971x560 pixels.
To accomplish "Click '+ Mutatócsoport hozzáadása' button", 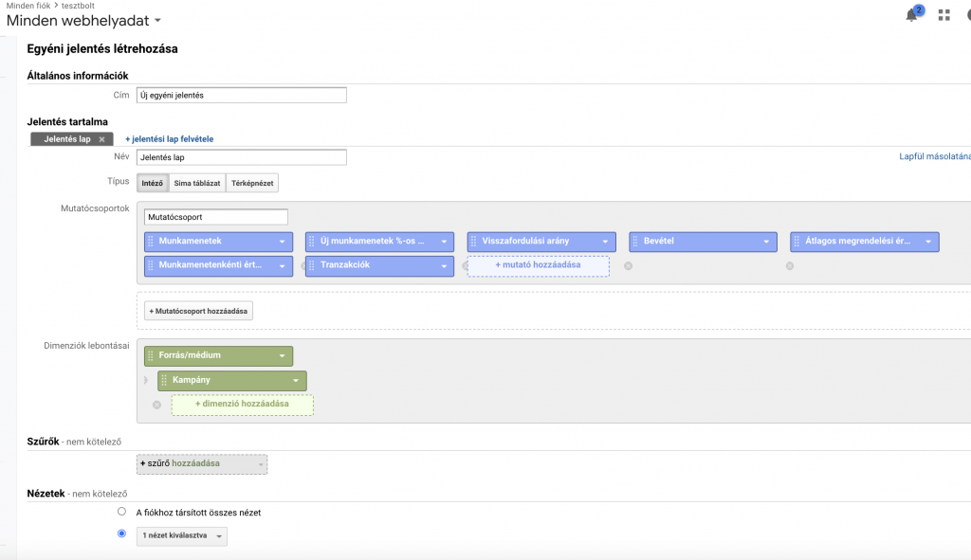I will pyautogui.click(x=198, y=311).
